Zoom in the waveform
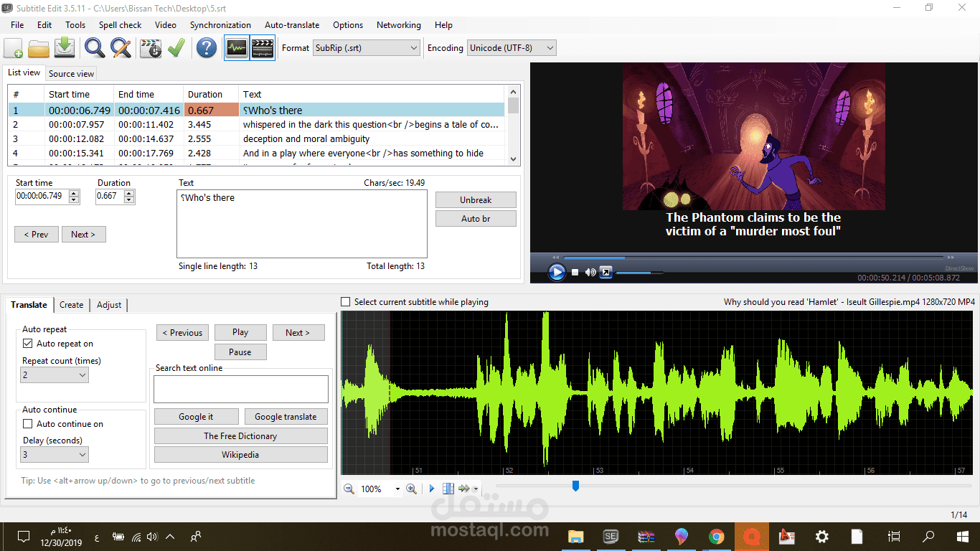980x551 pixels. pos(411,489)
